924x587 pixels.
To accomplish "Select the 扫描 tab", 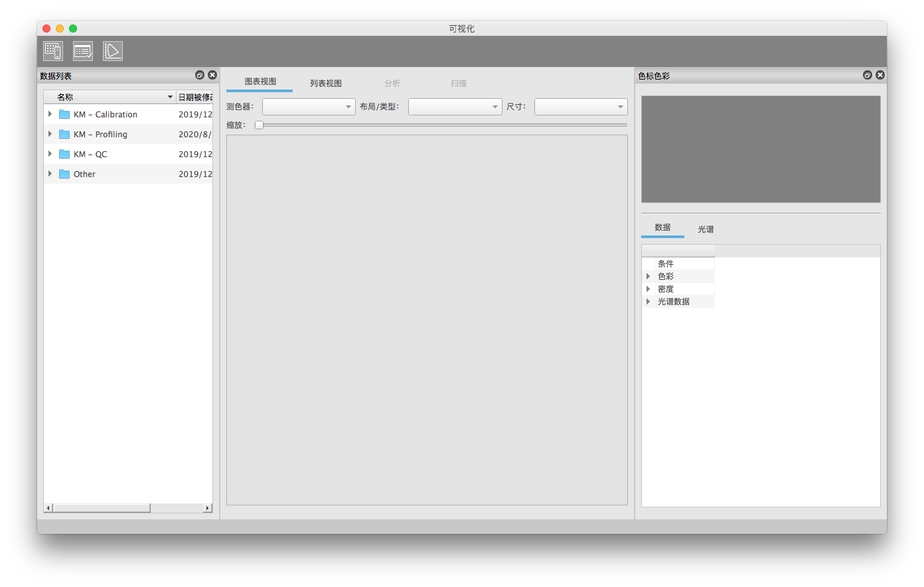I will (459, 83).
